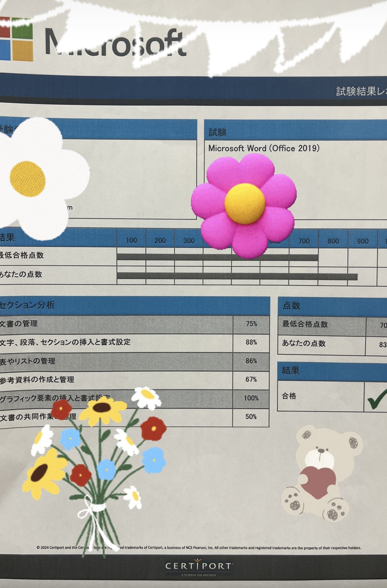
Task: Click the 'あなたの点数' score bar
Action: 237,276
